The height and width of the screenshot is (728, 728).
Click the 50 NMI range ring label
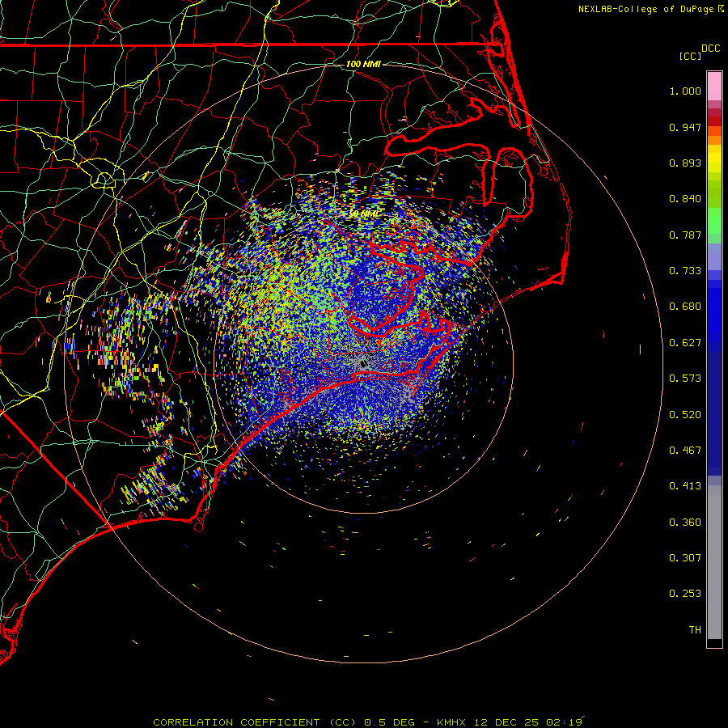click(363, 214)
